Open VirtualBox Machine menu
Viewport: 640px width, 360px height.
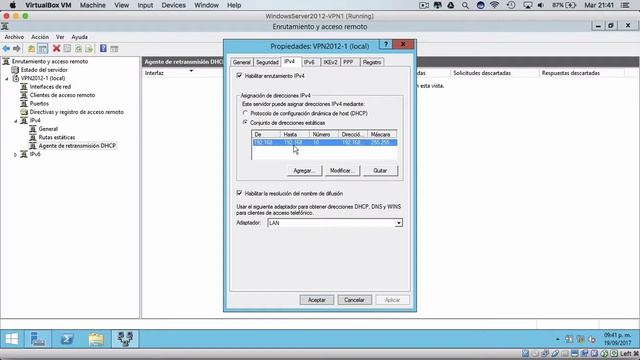[x=93, y=5]
